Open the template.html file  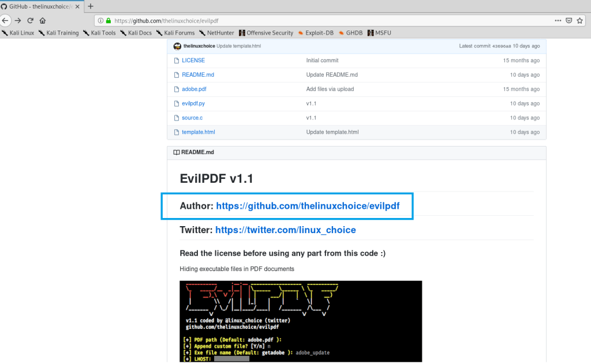coord(199,132)
